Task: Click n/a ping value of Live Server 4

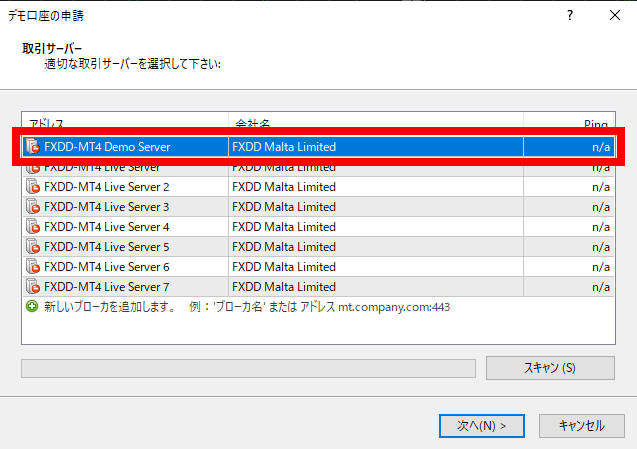Action: [601, 227]
